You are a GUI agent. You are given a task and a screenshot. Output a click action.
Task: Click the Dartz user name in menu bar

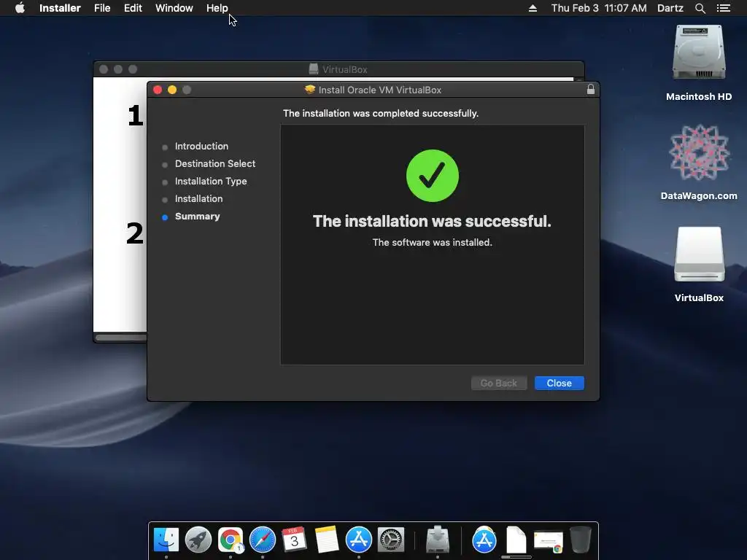pyautogui.click(x=670, y=8)
